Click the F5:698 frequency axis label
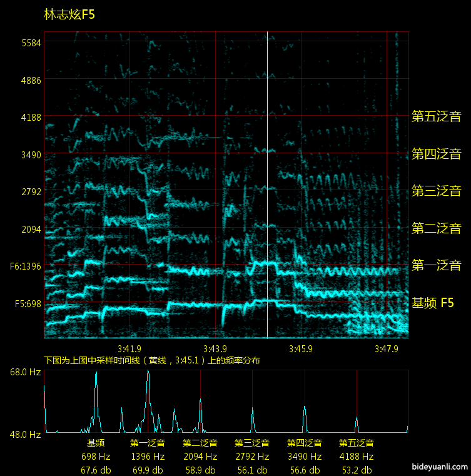This screenshot has height=476, width=471. click(26, 303)
